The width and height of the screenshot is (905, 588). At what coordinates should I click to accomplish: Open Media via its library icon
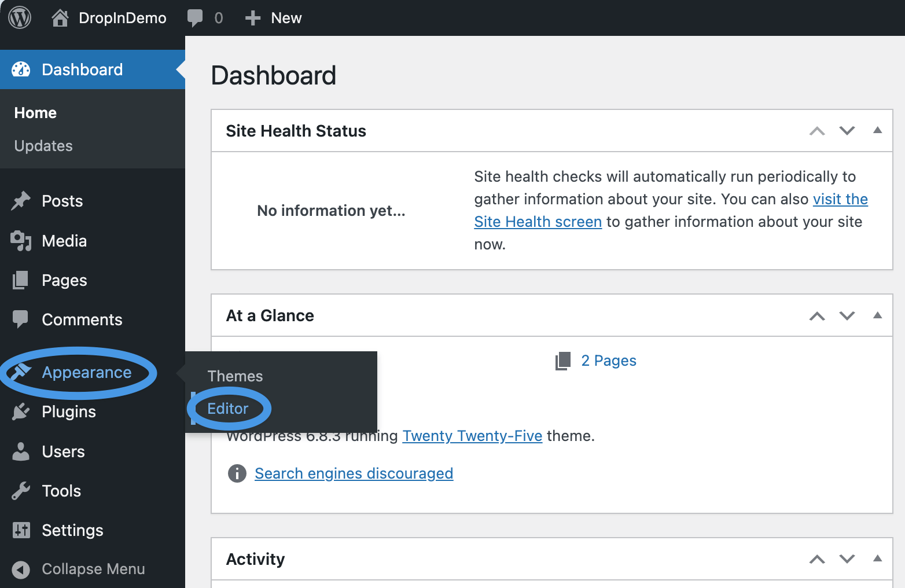click(21, 241)
